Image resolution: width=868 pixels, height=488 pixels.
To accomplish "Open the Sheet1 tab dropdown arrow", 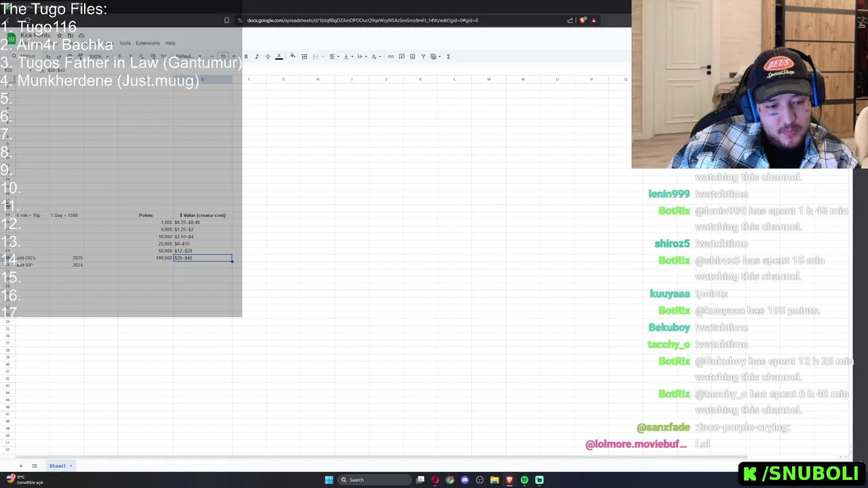I will tap(71, 466).
